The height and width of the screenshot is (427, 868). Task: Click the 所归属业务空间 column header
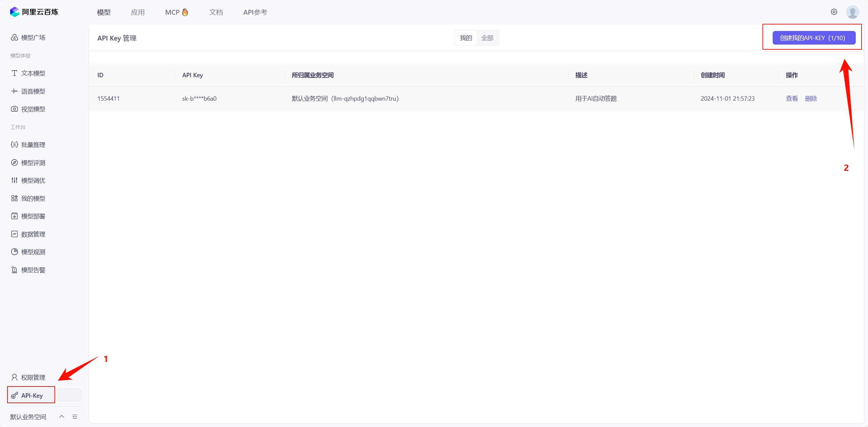[x=312, y=75]
